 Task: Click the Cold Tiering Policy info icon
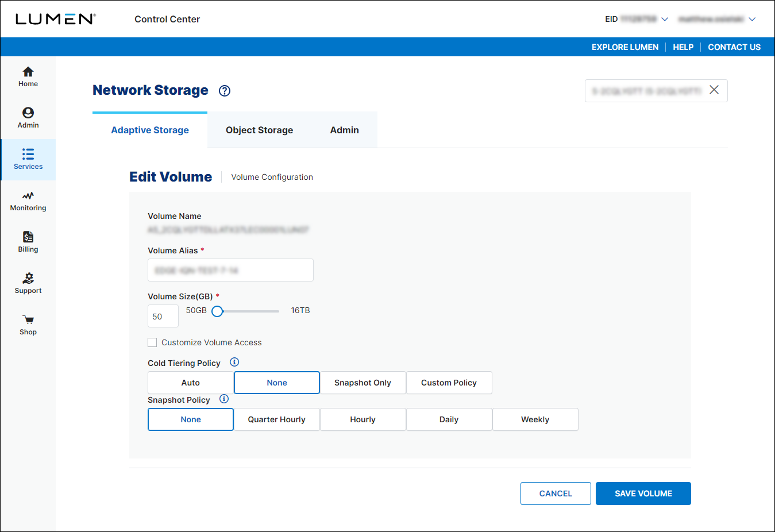tap(234, 362)
